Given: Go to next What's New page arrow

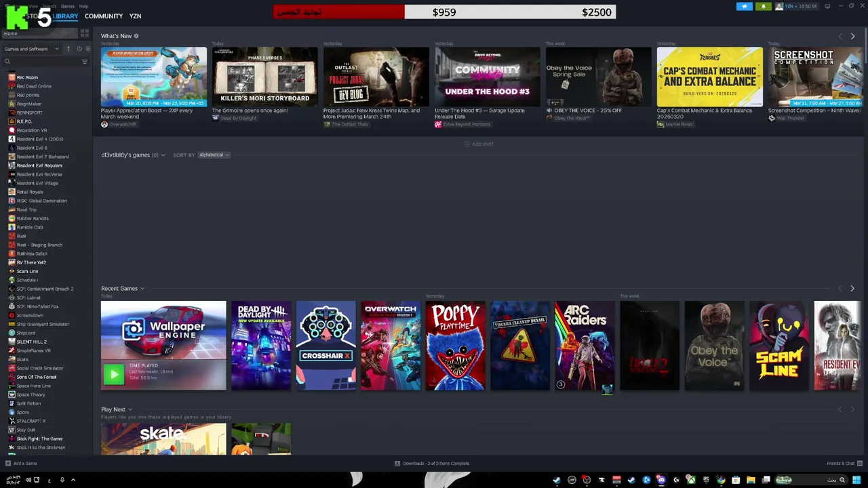Looking at the screenshot, I should [852, 36].
